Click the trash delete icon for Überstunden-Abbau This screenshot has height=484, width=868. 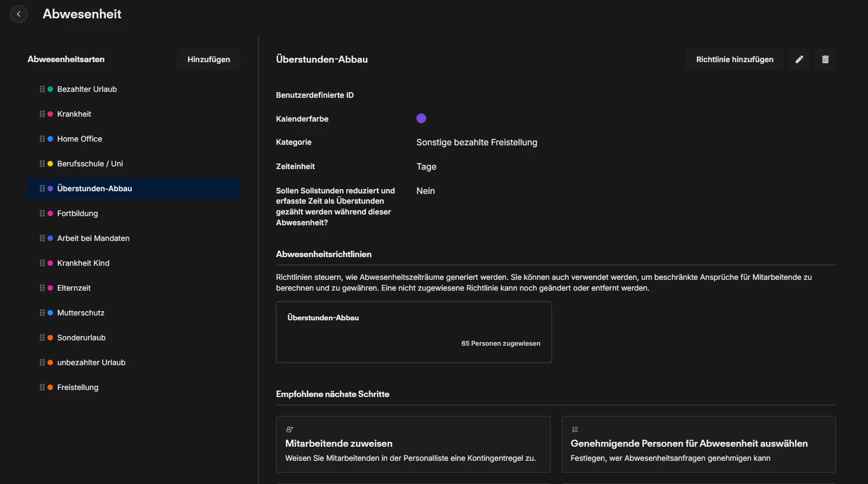click(825, 59)
